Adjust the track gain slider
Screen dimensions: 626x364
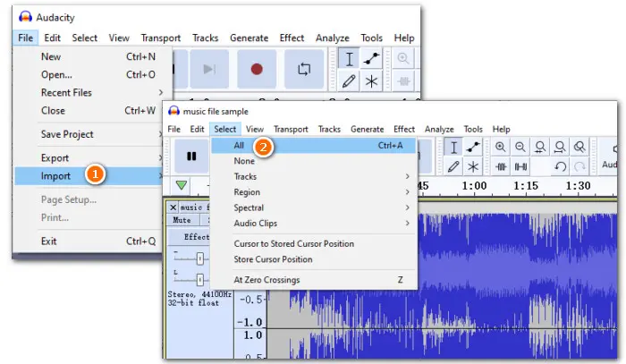[200, 258]
